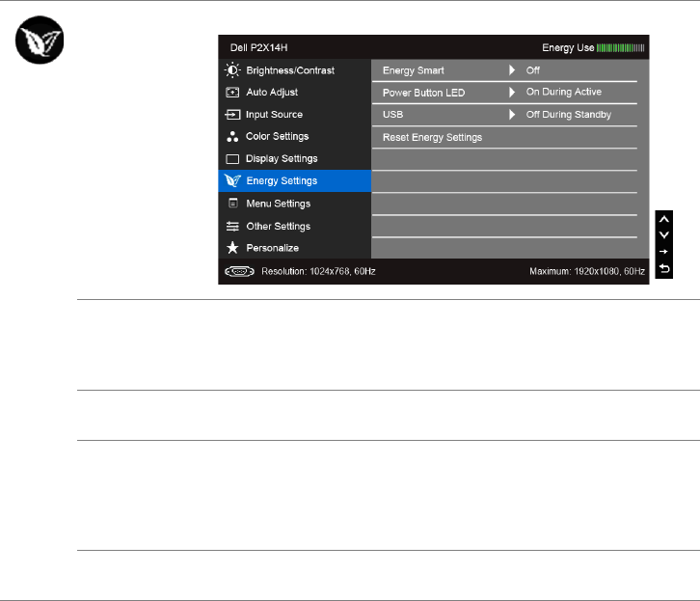Click the Brightness/Contrast sun icon
The width and height of the screenshot is (700, 601).
pyautogui.click(x=232, y=70)
